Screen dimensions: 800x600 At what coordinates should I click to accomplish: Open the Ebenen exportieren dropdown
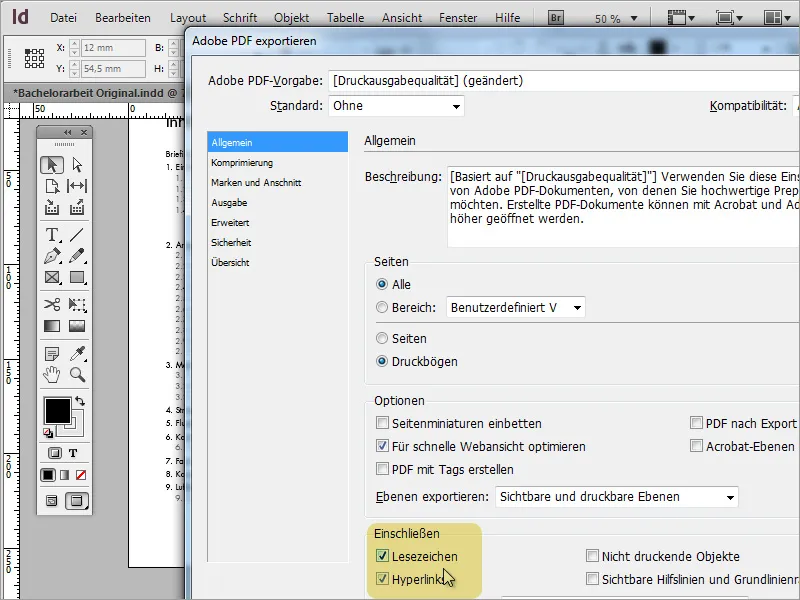pyautogui.click(x=617, y=497)
